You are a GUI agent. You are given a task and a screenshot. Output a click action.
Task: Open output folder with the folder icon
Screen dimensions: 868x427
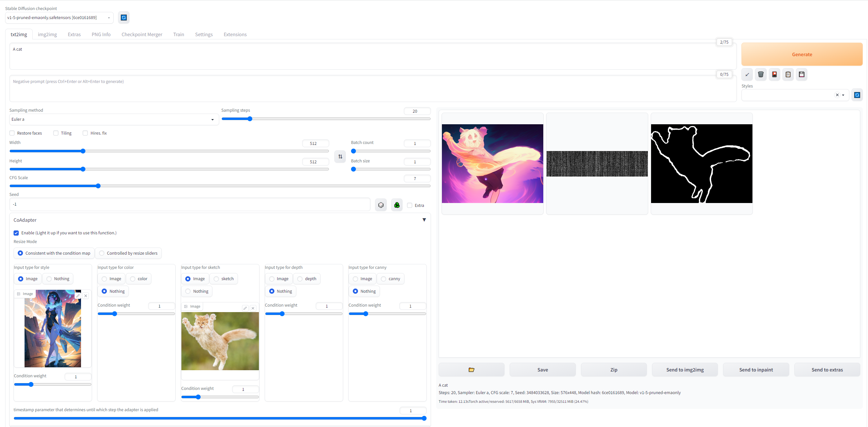(471, 370)
